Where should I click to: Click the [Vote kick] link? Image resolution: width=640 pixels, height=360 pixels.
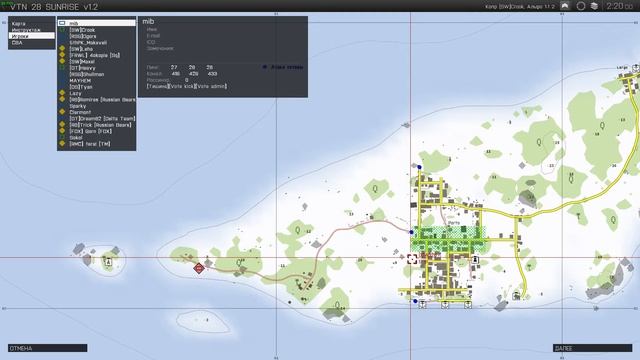coord(182,86)
